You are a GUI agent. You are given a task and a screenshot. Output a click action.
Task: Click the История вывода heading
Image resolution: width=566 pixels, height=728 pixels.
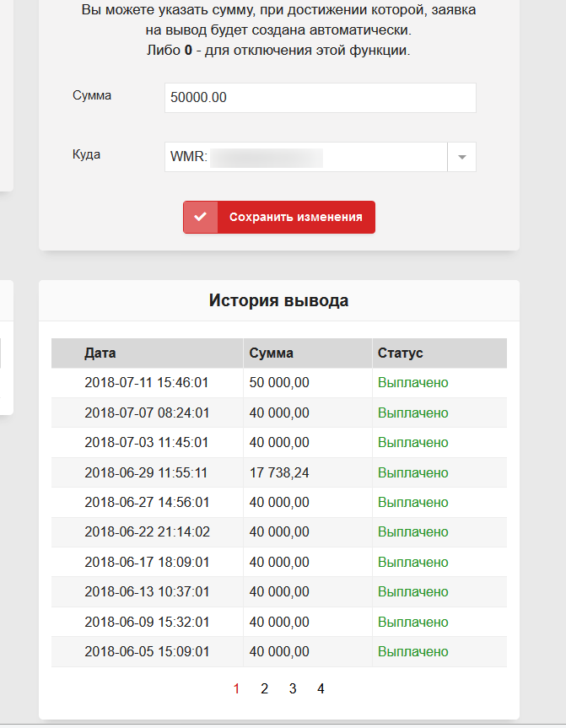point(278,301)
